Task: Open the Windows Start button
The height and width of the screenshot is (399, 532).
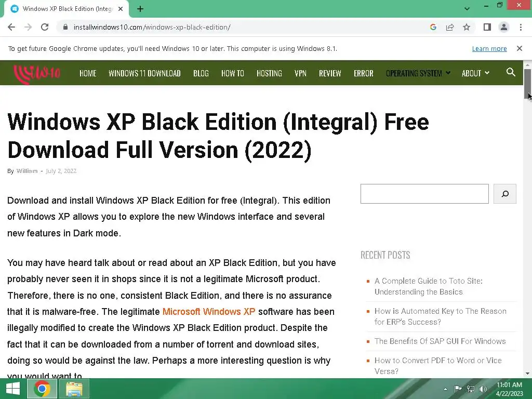Action: click(x=13, y=389)
